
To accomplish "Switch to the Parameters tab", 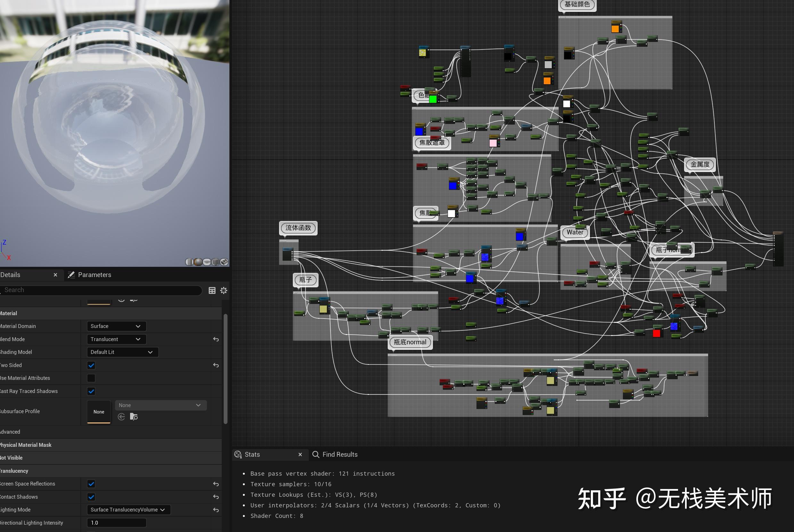I will pyautogui.click(x=94, y=274).
